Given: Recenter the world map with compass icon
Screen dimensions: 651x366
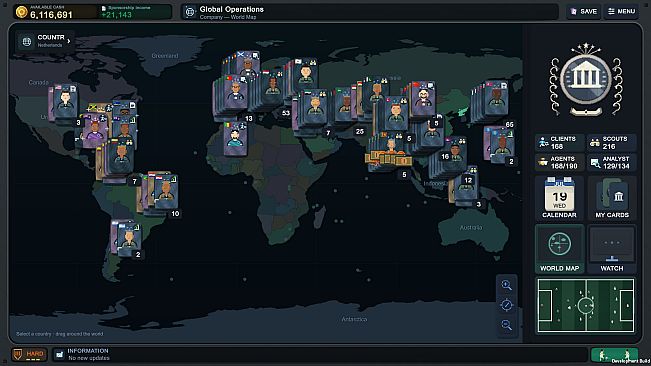Looking at the screenshot, I should pos(507,305).
